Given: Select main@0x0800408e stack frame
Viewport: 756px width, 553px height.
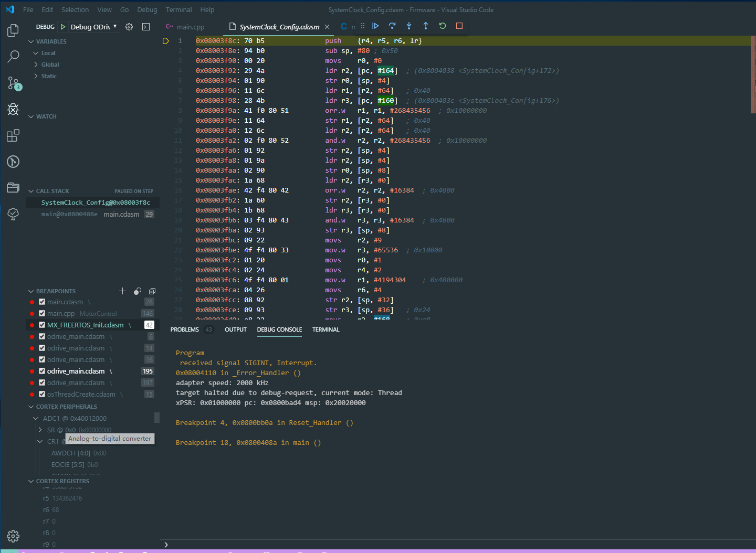Looking at the screenshot, I should pyautogui.click(x=93, y=214).
